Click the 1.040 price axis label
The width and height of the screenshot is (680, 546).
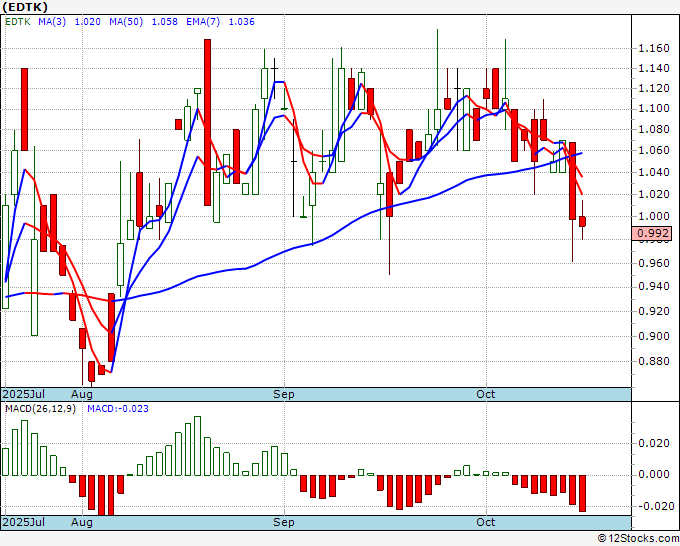[x=654, y=172]
